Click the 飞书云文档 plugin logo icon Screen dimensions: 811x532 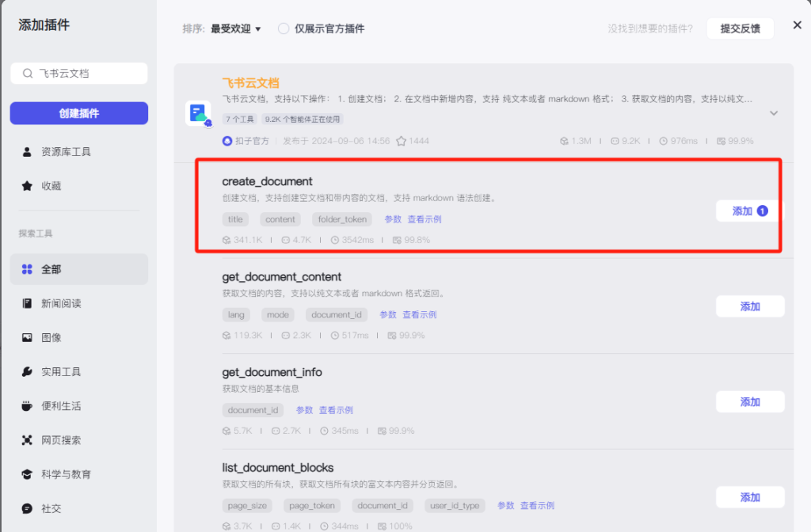point(198,113)
